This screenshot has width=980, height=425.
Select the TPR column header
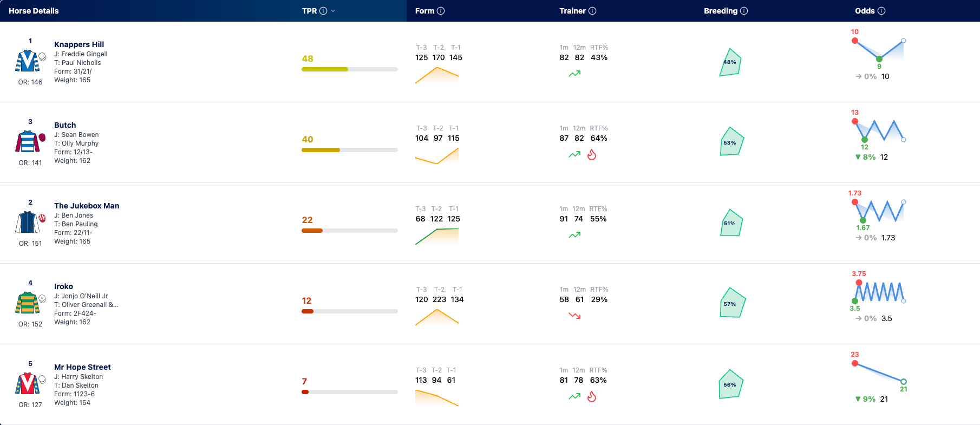pos(309,11)
